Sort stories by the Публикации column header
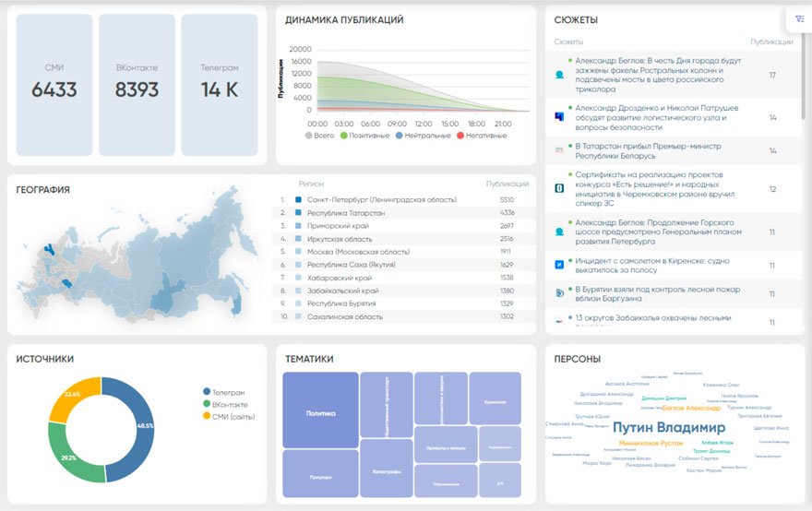This screenshot has height=511, width=812. coord(771,42)
